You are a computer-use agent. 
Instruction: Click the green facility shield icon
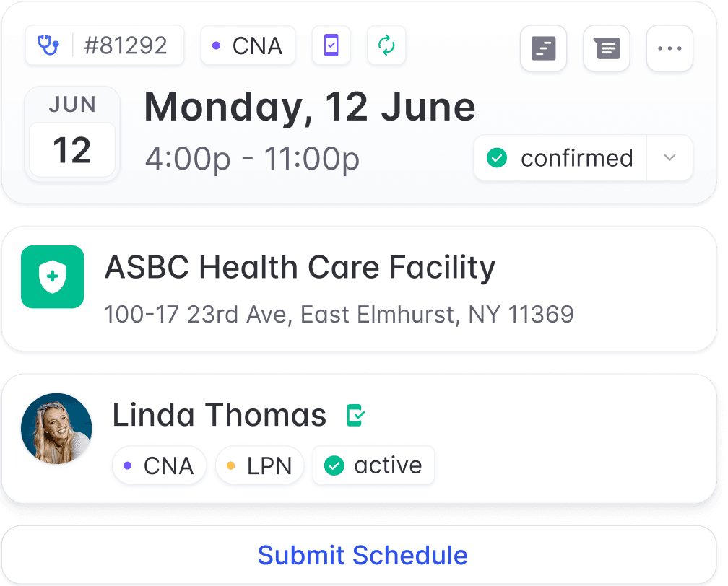click(52, 277)
